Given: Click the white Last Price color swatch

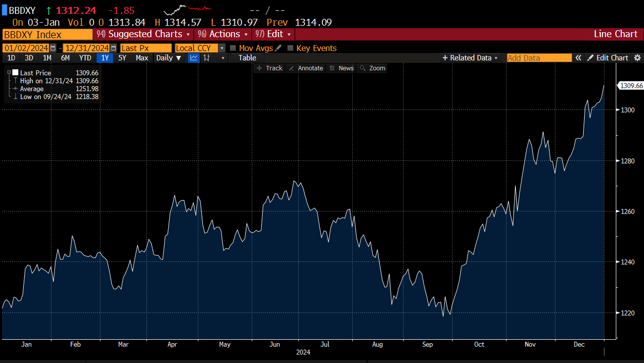Looking at the screenshot, I should pyautogui.click(x=15, y=73).
